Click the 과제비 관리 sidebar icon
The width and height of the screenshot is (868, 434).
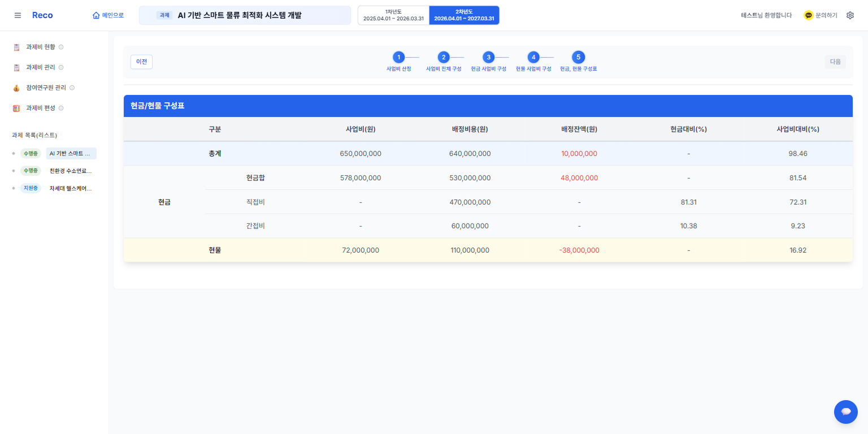click(16, 67)
